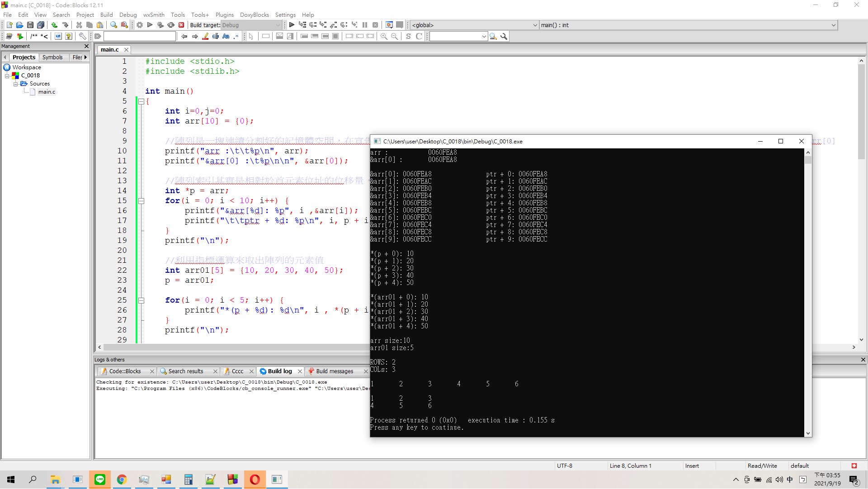Open the Debug menu
Viewport: 868px width, 489px height.
point(128,15)
